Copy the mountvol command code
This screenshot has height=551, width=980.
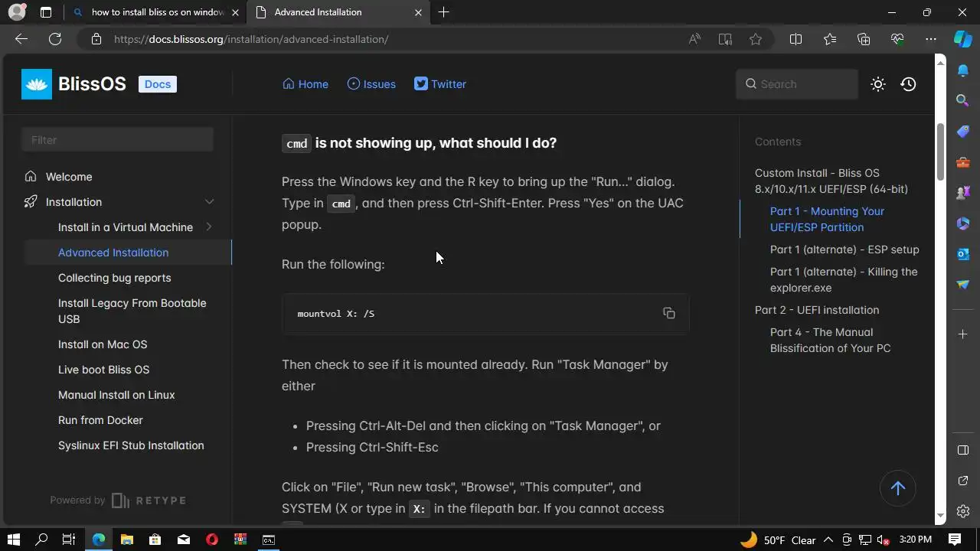(x=669, y=313)
